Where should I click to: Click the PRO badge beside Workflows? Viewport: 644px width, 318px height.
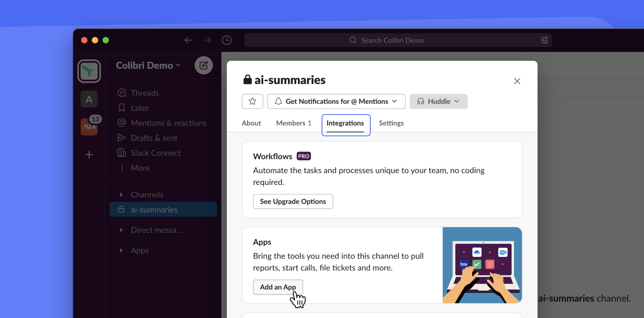click(x=304, y=156)
